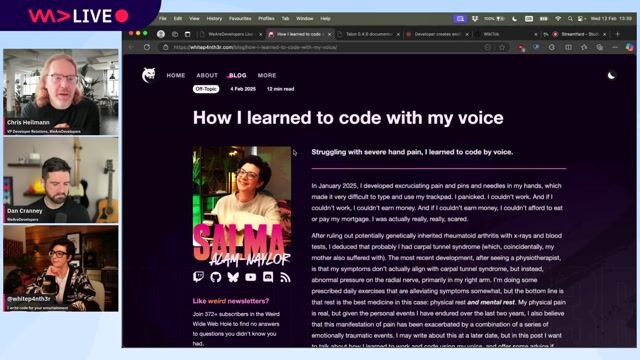Open the Control Centre menu bar icon
Screen dimensions: 640x360
tap(580, 19)
